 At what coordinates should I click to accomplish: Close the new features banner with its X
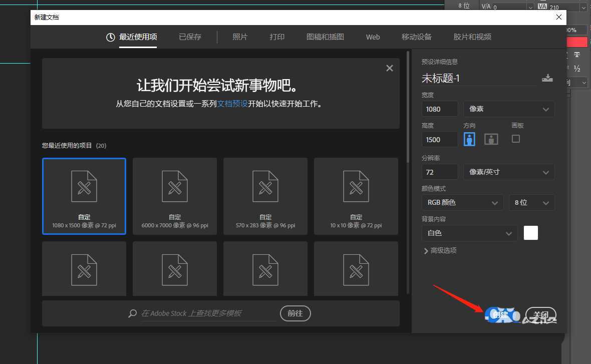(x=389, y=68)
